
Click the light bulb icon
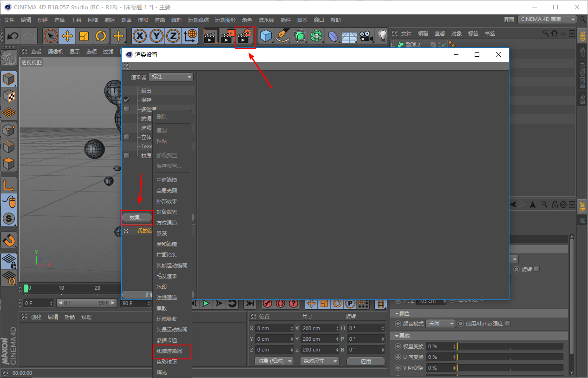pos(383,36)
